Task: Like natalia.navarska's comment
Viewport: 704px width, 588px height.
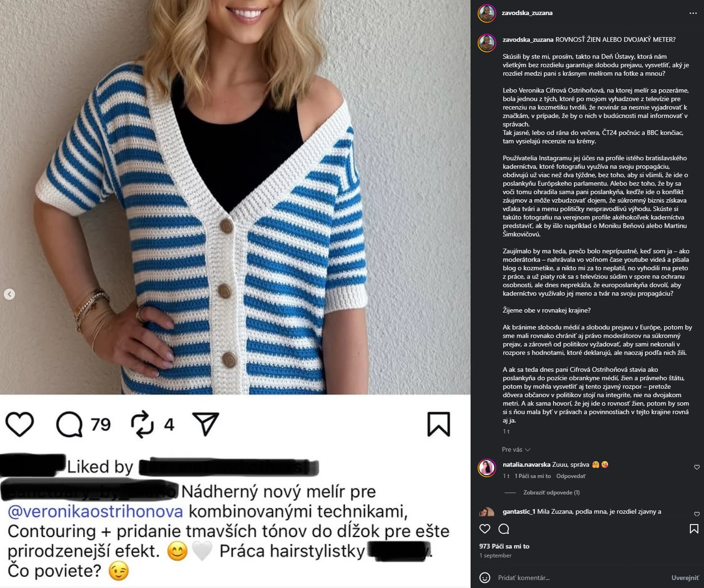Action: (696, 467)
